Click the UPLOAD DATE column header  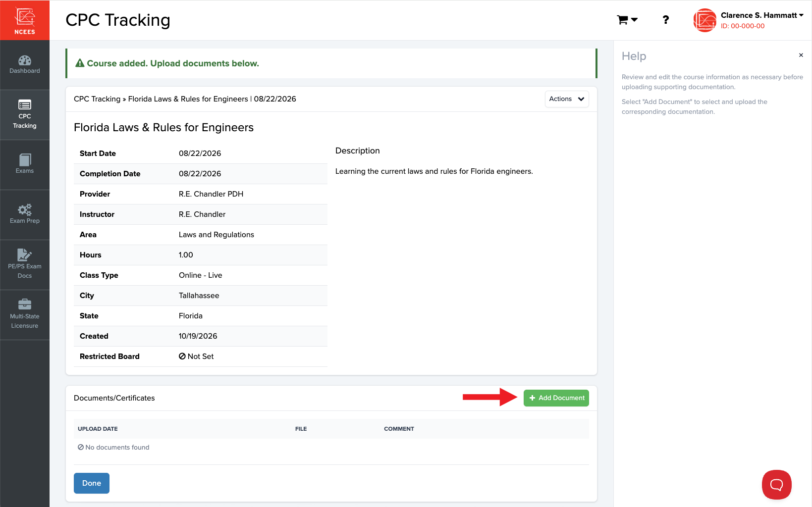98,429
